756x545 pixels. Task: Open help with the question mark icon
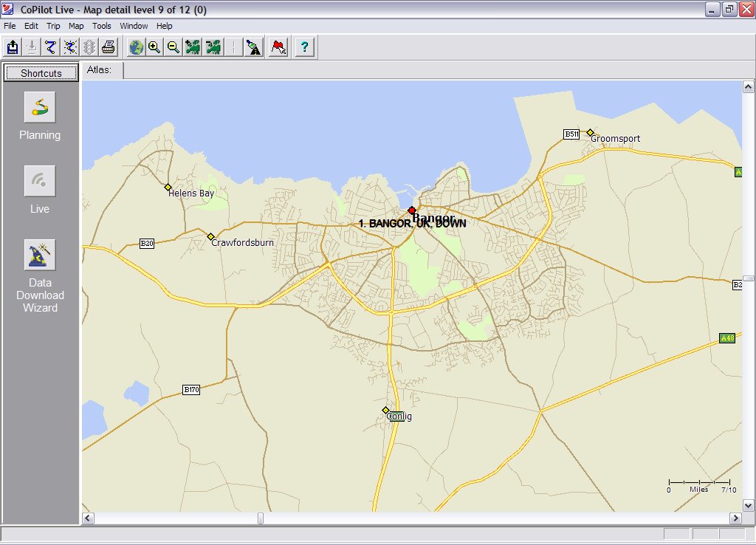(x=304, y=47)
